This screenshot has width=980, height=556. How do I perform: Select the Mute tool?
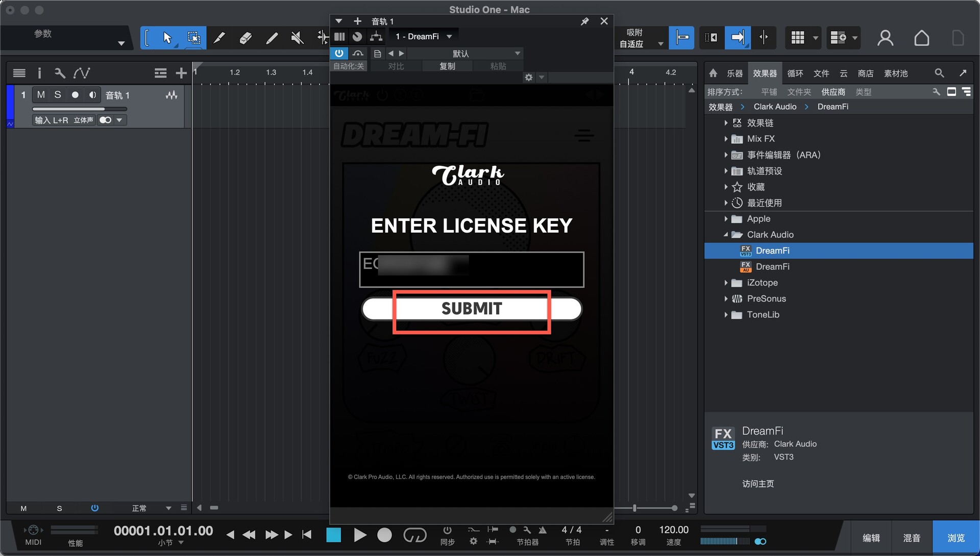point(297,38)
